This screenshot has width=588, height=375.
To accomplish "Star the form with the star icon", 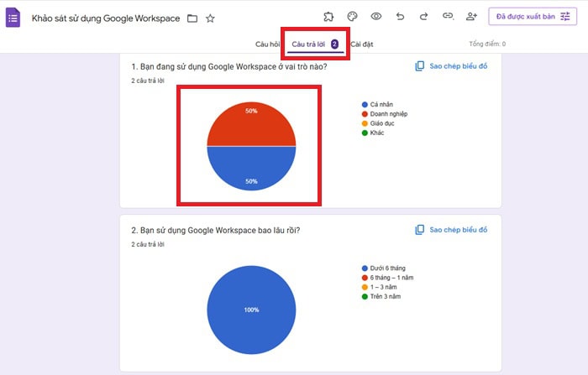I will click(x=211, y=18).
